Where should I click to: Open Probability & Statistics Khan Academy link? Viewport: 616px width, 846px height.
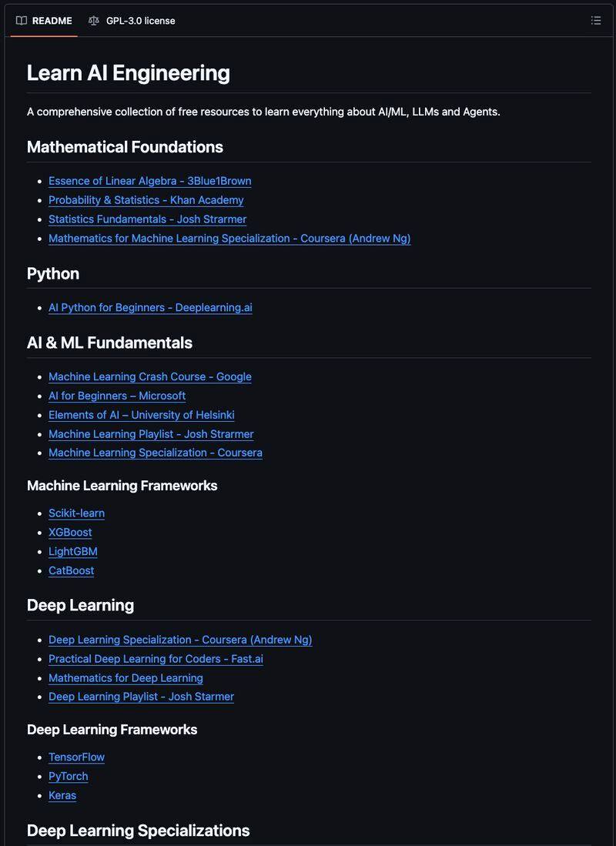point(146,200)
